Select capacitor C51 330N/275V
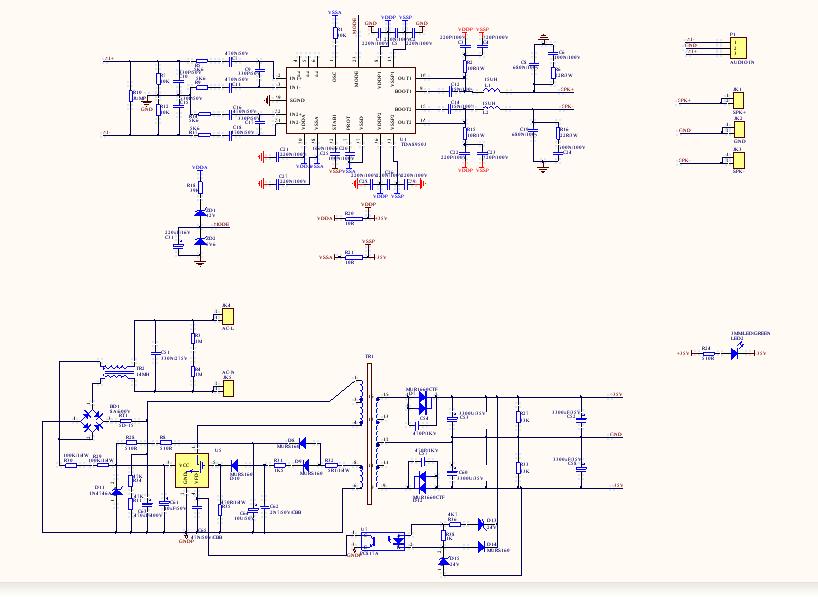Viewport: 818px width, 597px height. click(x=155, y=353)
